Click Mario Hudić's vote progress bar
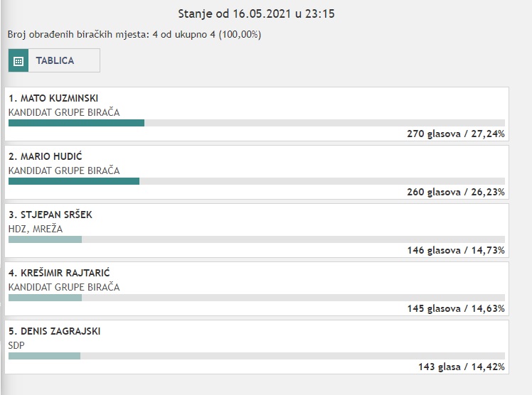 tap(257, 181)
